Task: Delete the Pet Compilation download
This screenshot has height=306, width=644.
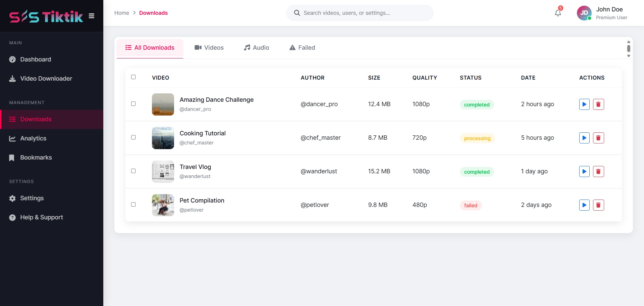Action: tap(599, 205)
